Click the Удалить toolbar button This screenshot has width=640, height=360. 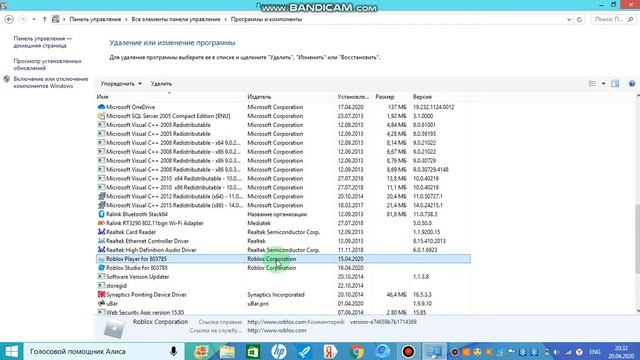point(161,84)
